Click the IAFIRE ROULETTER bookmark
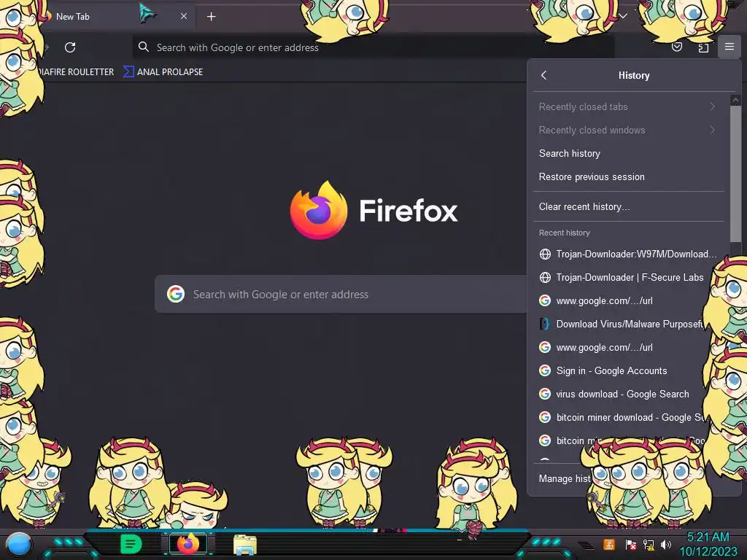The height and width of the screenshot is (560, 747). pyautogui.click(x=76, y=72)
